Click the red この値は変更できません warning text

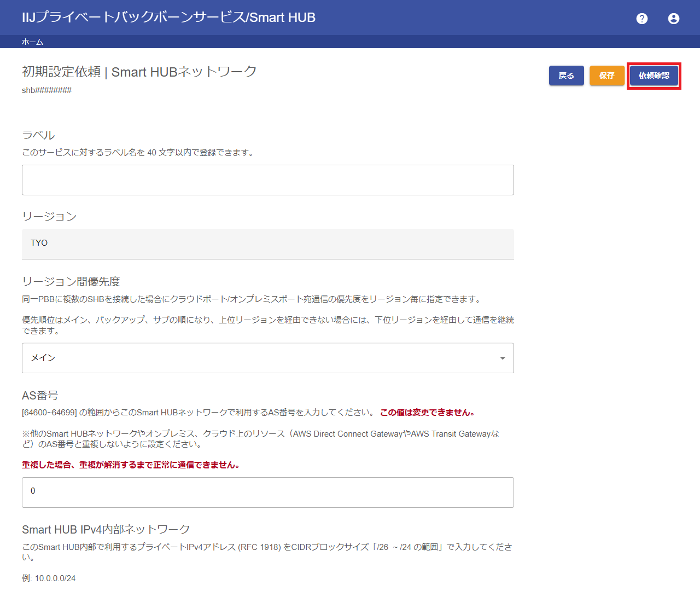pos(428,413)
